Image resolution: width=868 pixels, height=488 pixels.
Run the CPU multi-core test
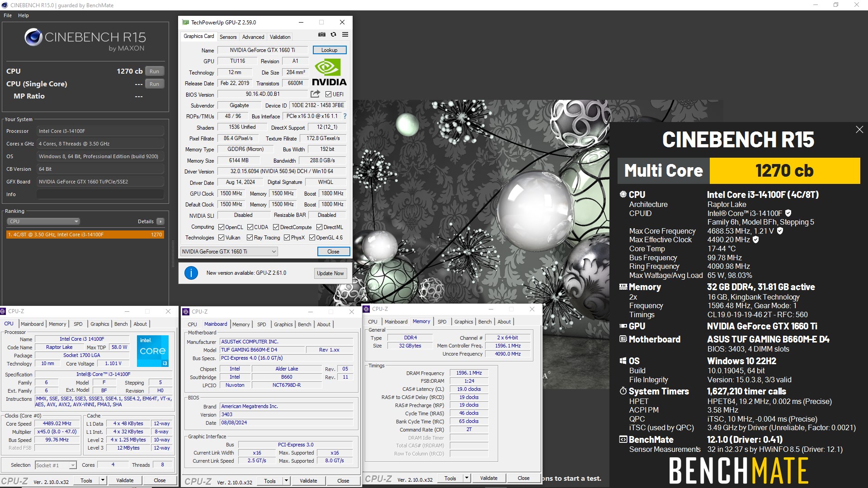click(x=154, y=71)
